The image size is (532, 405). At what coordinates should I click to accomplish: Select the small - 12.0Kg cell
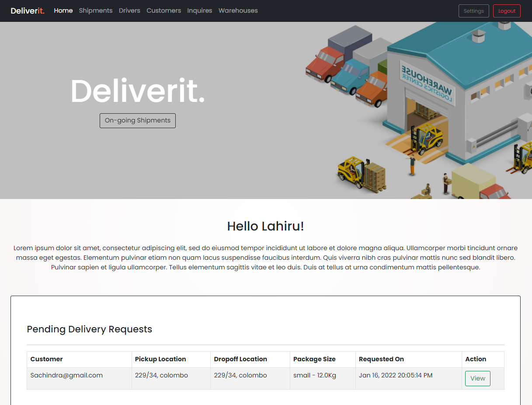pyautogui.click(x=323, y=378)
